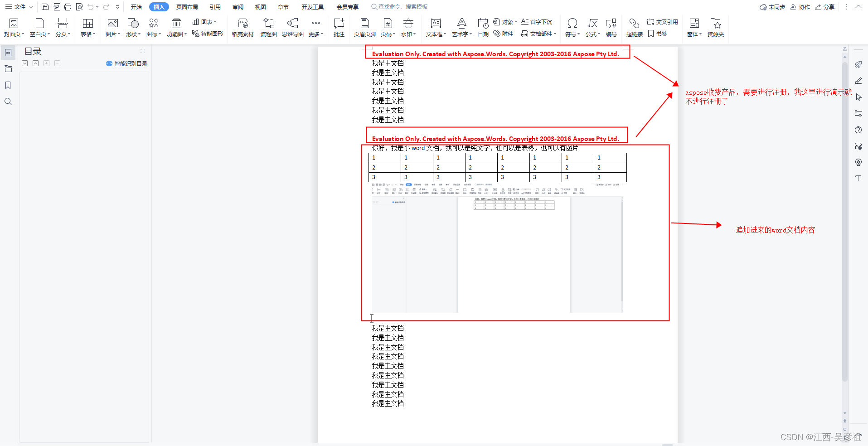Click the vertical scrollbar of the document
Screen dimensions: 868x446
coord(845,222)
